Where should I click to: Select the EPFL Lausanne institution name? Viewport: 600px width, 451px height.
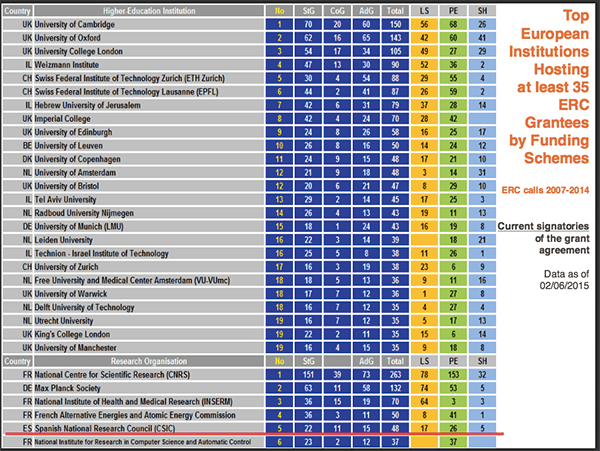(127, 92)
